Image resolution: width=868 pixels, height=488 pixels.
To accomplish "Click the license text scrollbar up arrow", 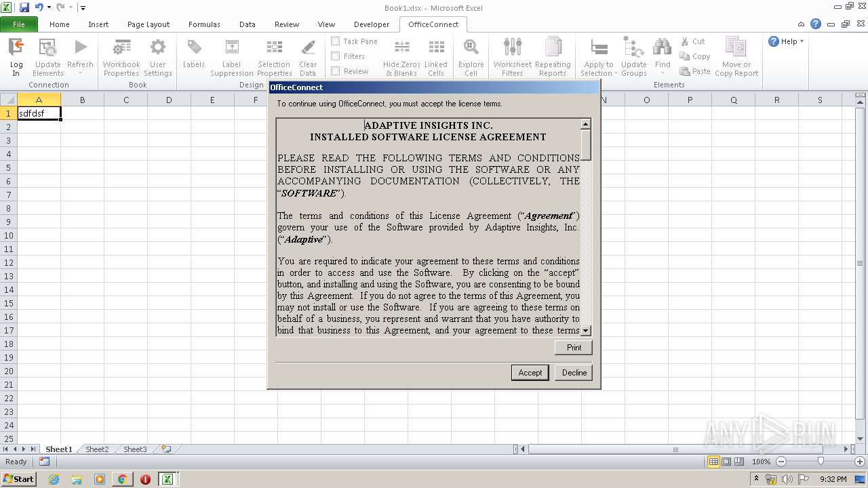I will pos(586,125).
